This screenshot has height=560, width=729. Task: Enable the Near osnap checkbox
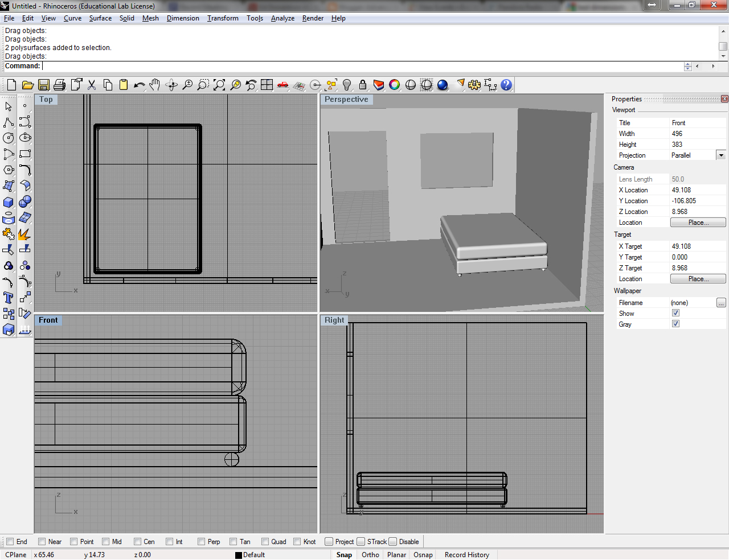pos(42,542)
